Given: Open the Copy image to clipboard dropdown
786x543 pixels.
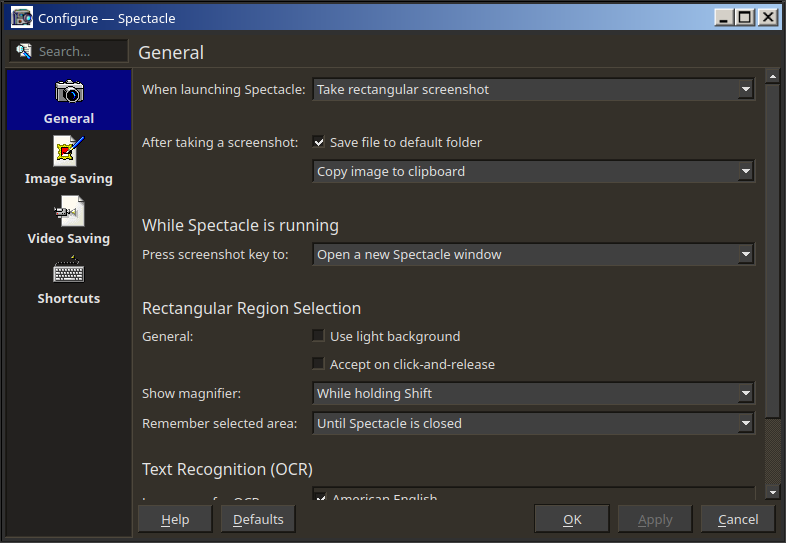Looking at the screenshot, I should (x=533, y=171).
